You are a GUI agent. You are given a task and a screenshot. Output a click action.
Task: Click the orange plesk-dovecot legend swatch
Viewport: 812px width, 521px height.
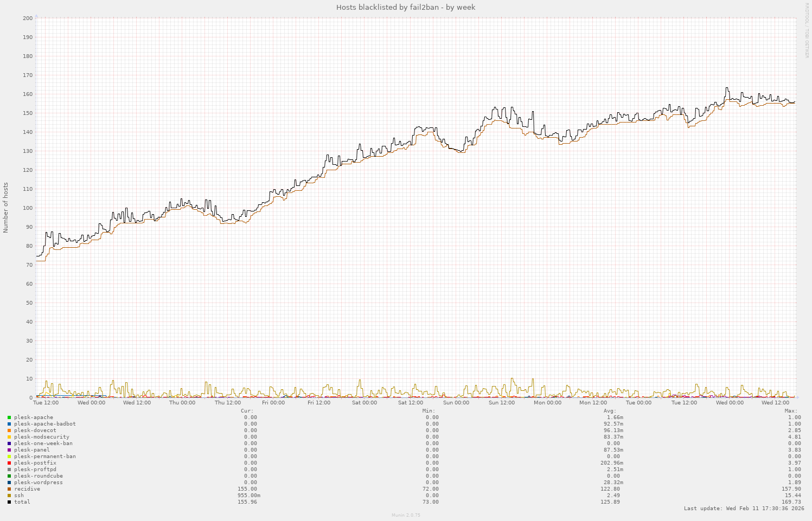point(9,430)
